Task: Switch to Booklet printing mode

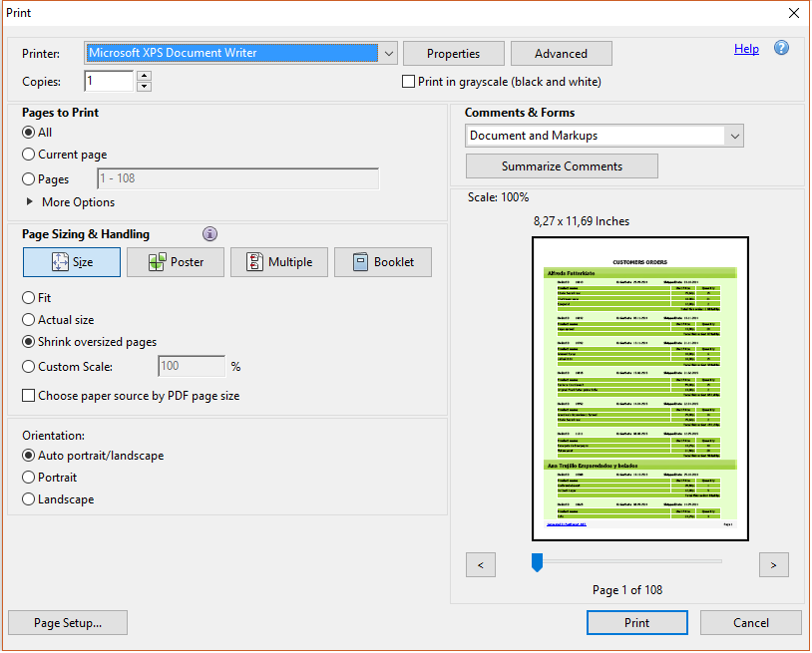Action: (x=382, y=262)
